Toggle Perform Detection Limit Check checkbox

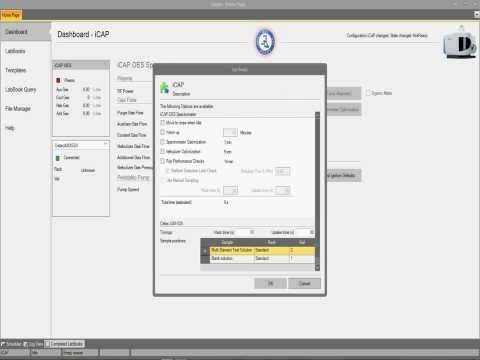coord(168,171)
